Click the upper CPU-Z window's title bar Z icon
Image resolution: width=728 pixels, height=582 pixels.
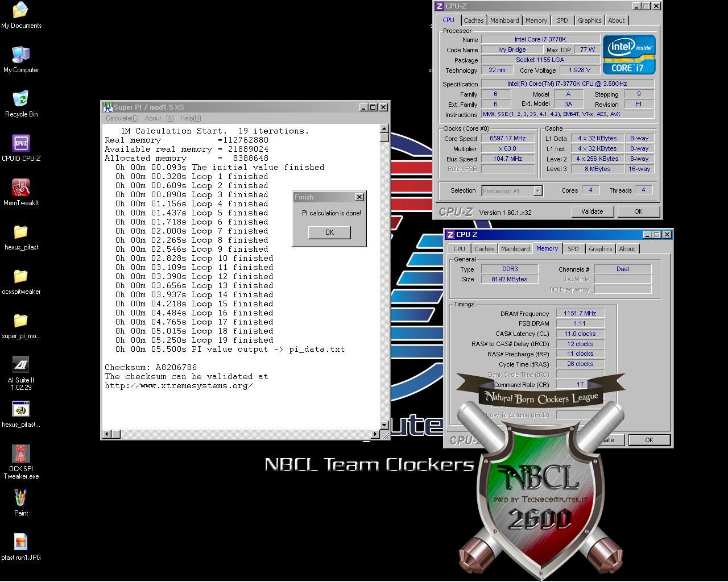click(x=439, y=6)
